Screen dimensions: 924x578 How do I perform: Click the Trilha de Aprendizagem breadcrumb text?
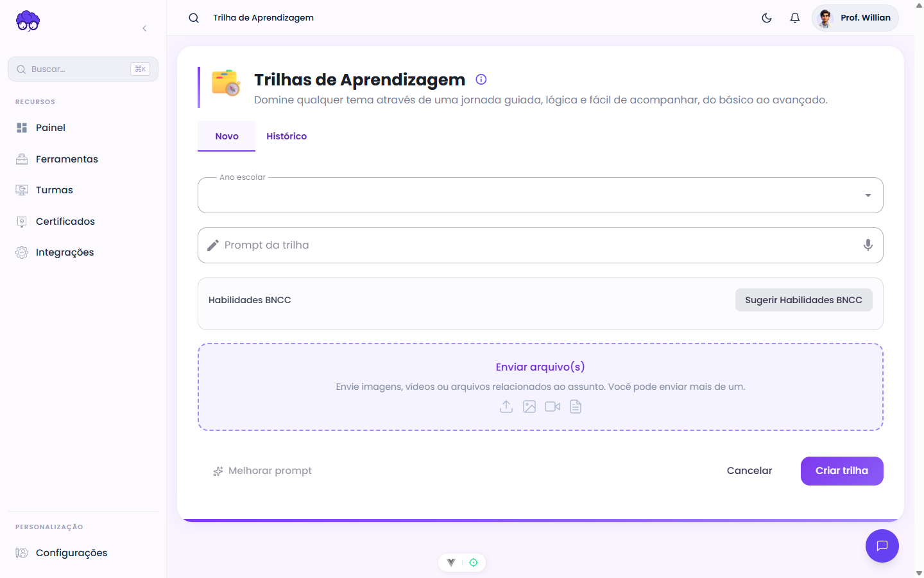tap(263, 18)
